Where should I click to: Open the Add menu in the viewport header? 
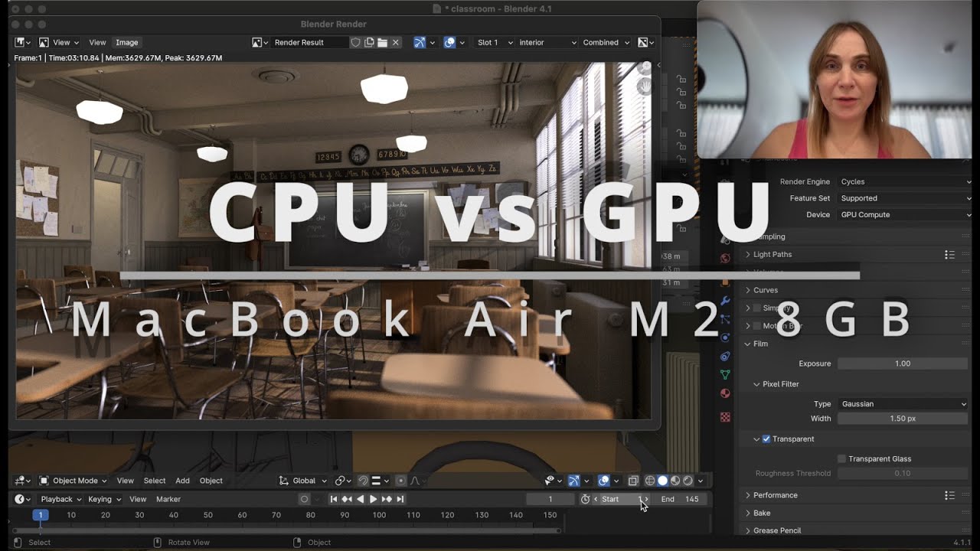[182, 481]
